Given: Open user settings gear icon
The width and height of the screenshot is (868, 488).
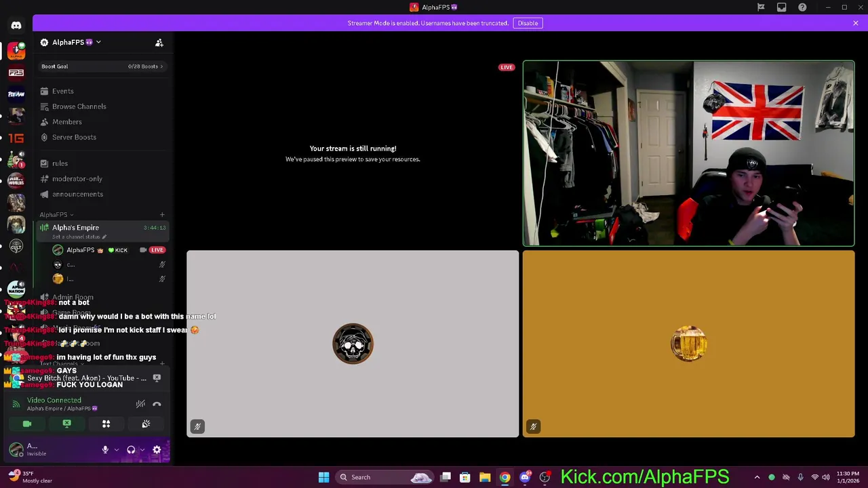Looking at the screenshot, I should coord(157,449).
